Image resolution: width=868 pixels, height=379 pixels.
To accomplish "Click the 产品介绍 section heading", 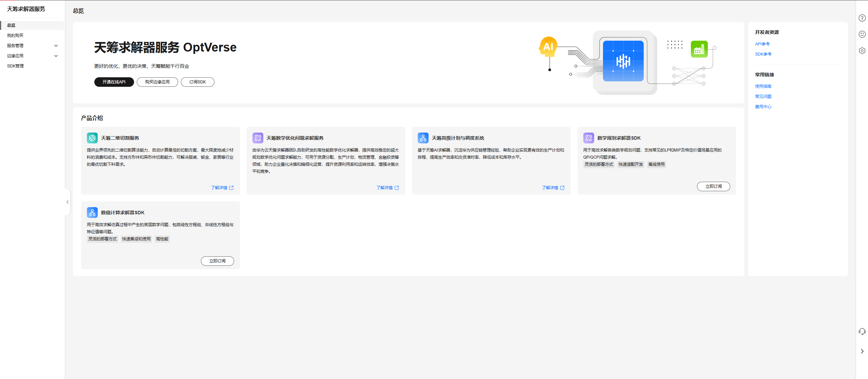I will tap(92, 118).
